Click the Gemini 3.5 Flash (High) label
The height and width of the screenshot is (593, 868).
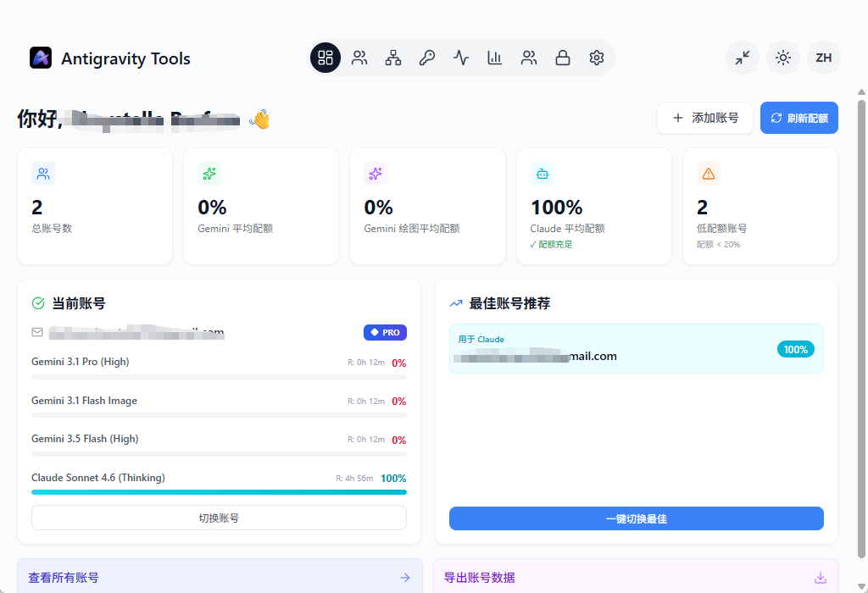[85, 439]
